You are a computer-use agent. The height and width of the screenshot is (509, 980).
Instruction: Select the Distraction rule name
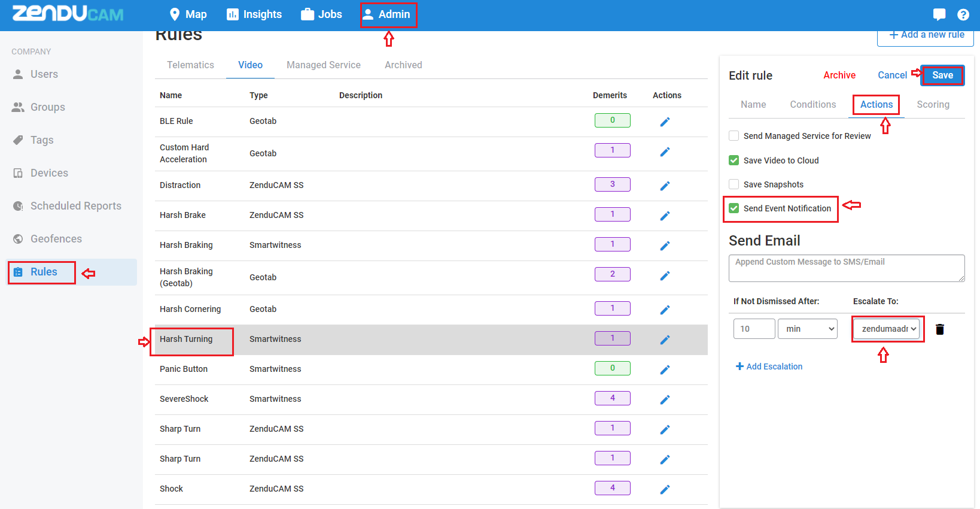(180, 185)
